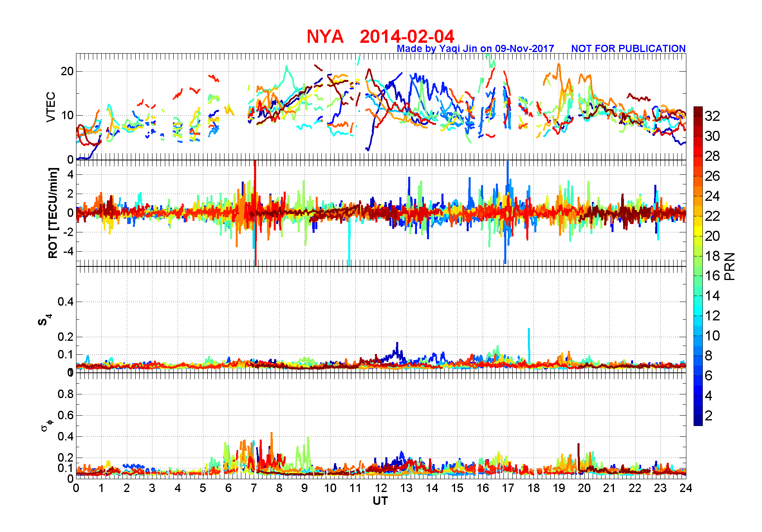Pick the dark blue bottom of the PRN colorbar
Image resolution: width=762 pixels, height=532 pixels.
pyautogui.click(x=698, y=421)
